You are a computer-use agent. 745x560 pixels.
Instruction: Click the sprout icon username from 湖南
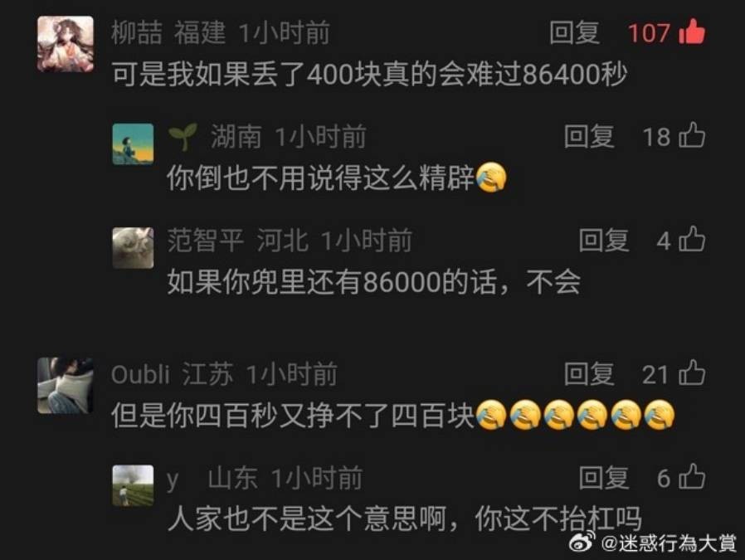pyautogui.click(x=183, y=136)
